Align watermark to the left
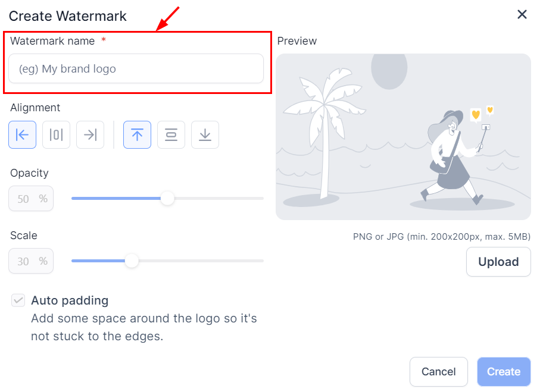 tap(22, 135)
